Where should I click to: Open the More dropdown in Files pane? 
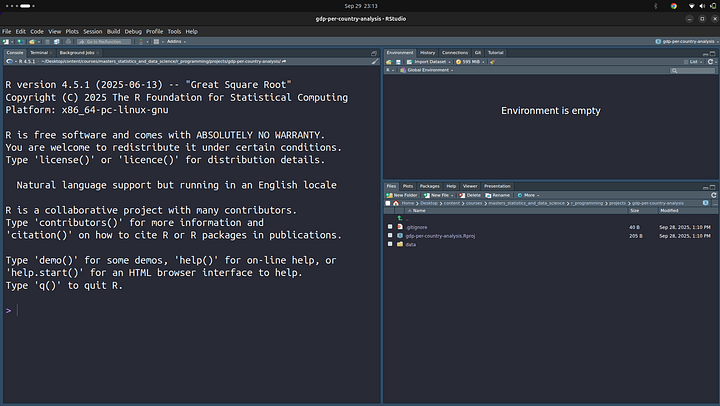pos(528,195)
